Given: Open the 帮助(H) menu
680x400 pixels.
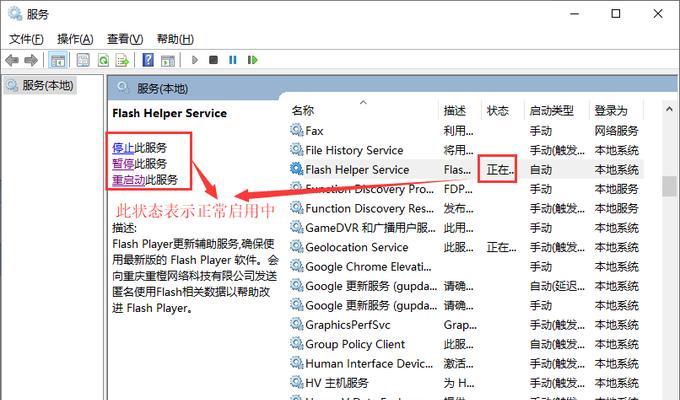Looking at the screenshot, I should [175, 39].
